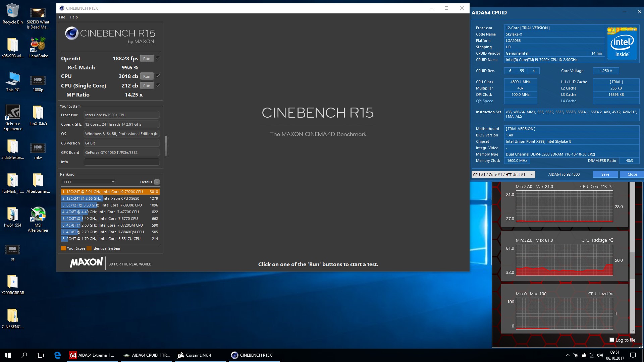Select ranking row Core i5-3317U
Screen dimensions: 644x362
(x=110, y=239)
